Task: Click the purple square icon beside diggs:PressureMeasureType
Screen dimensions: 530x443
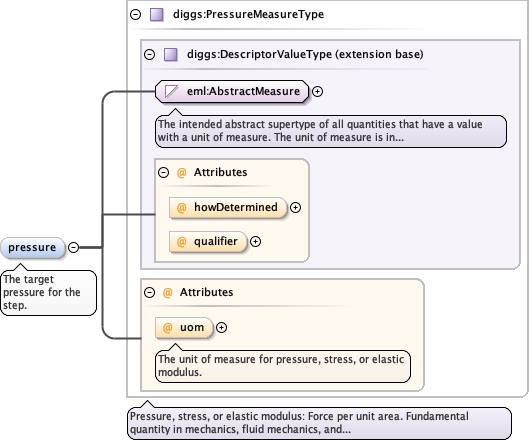Action: 157,15
